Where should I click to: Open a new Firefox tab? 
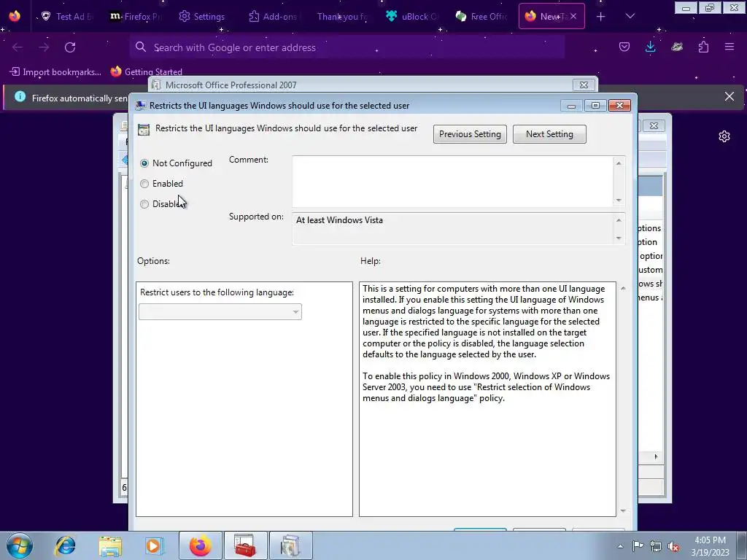tap(601, 17)
